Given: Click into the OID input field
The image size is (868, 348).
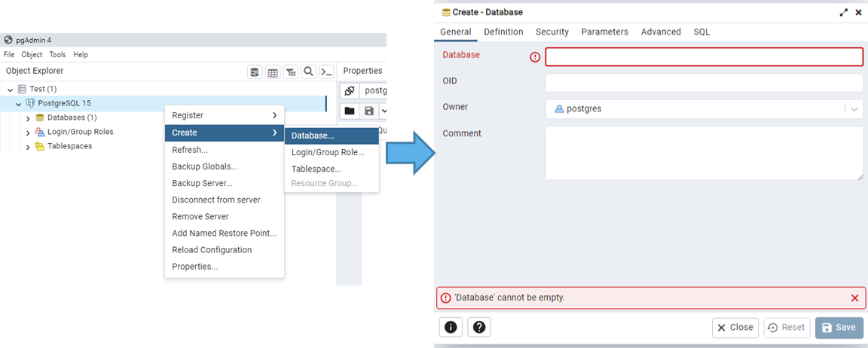Looking at the screenshot, I should 704,83.
